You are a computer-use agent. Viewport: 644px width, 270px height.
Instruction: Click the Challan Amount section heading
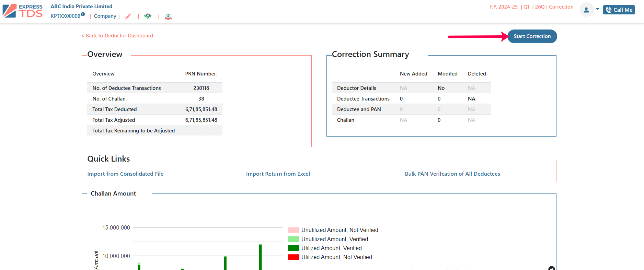113,193
